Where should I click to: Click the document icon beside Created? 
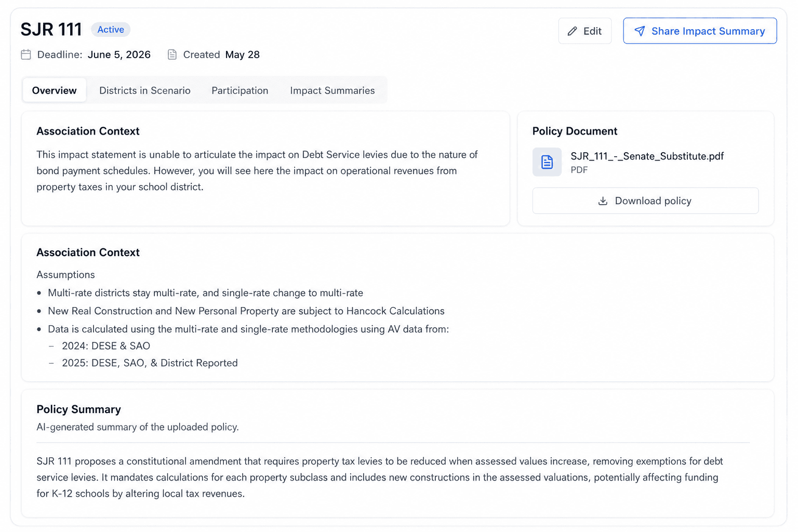tap(172, 55)
